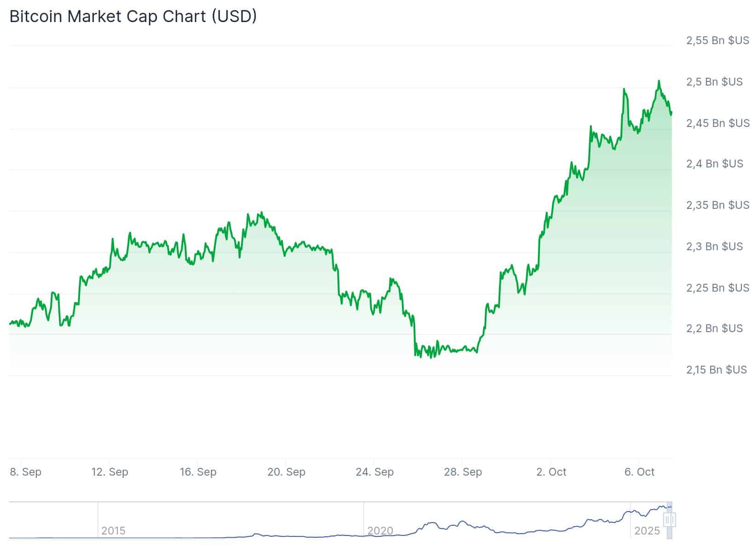Click the 16. Sep date tick label
This screenshot has width=756, height=552.
pos(198,472)
